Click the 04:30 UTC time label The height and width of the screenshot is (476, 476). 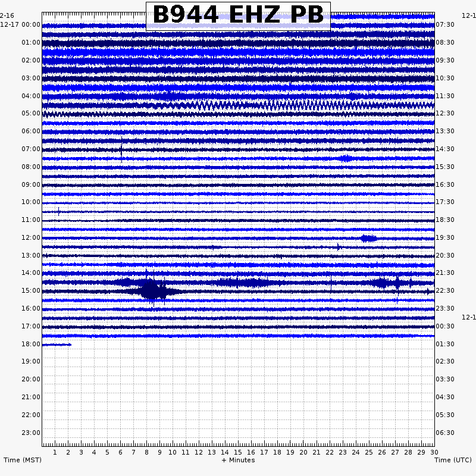click(445, 397)
